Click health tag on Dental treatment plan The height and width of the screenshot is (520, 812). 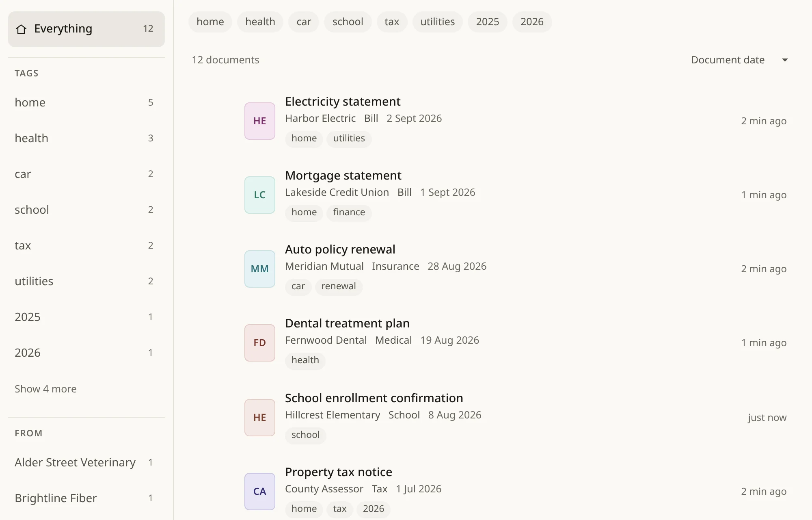(x=305, y=360)
